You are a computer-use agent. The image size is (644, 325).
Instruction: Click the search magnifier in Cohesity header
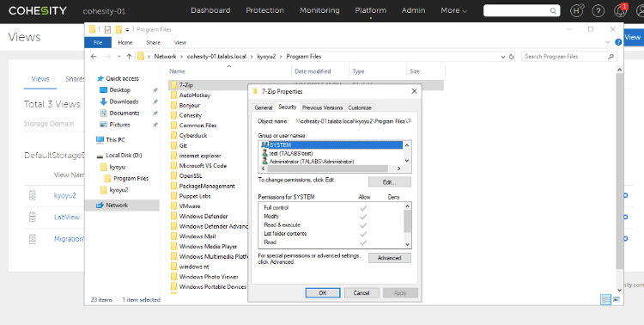pyautogui.click(x=554, y=10)
